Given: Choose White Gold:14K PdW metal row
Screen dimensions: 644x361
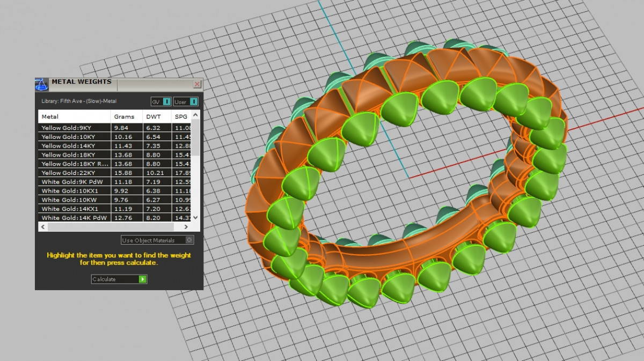Looking at the screenshot, I should [x=74, y=218].
